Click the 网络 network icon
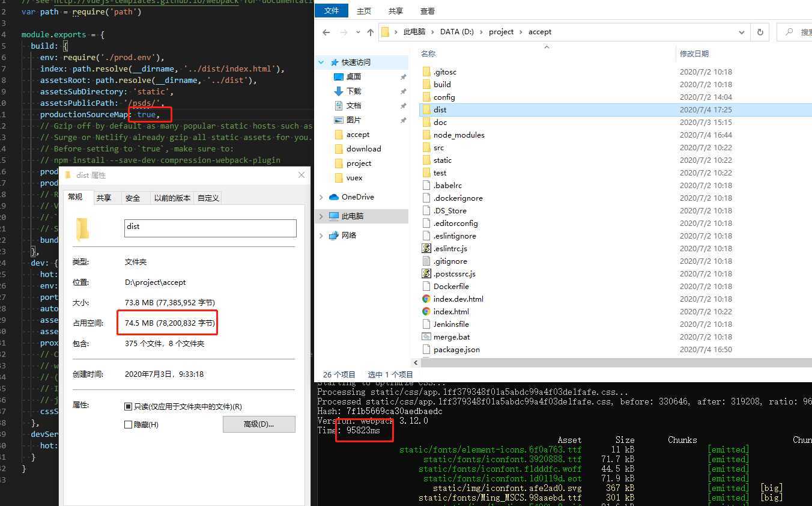 coord(334,236)
